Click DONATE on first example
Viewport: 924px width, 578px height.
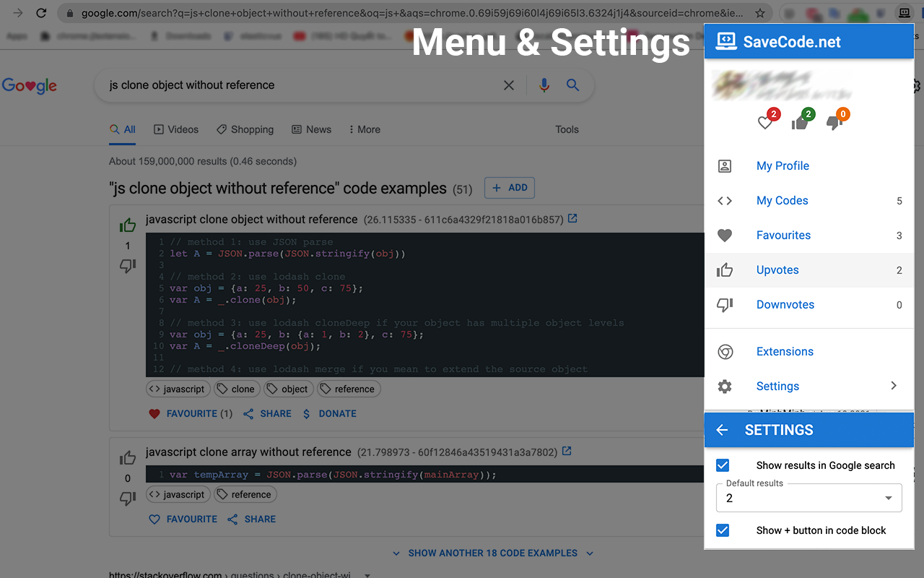click(x=329, y=414)
